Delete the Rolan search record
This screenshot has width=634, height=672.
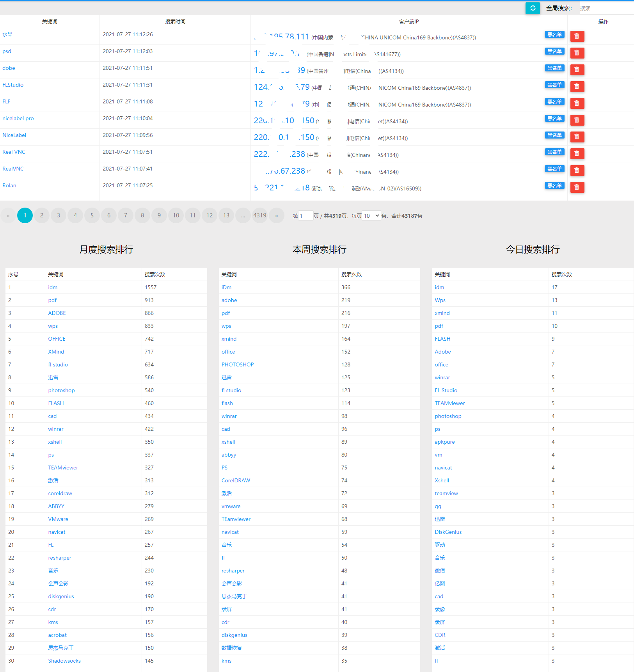(577, 187)
